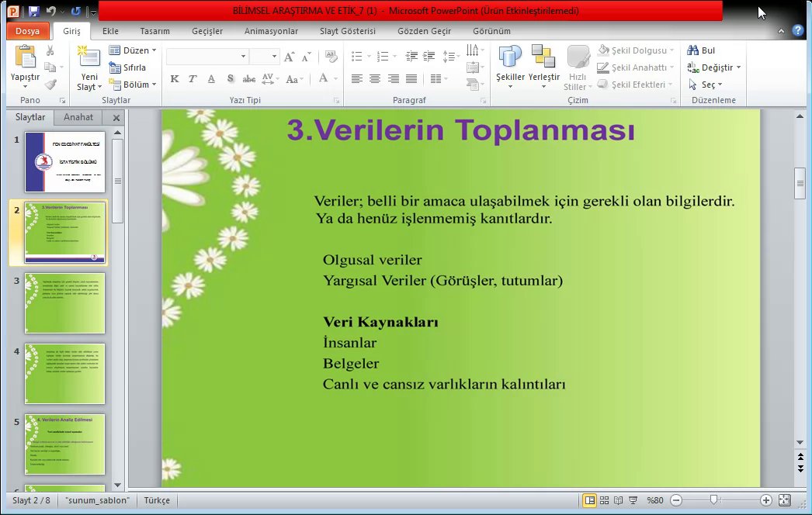Decrease font size with small A icon

point(306,57)
